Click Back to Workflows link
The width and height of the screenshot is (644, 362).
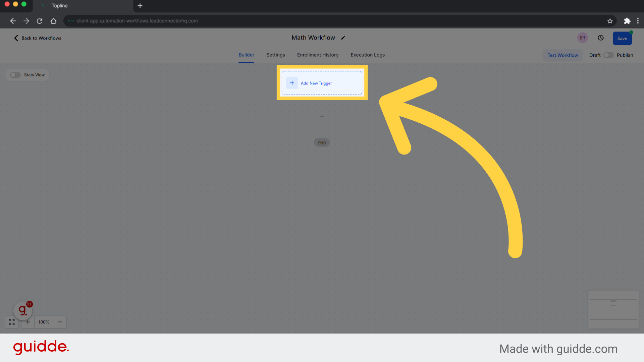(38, 38)
